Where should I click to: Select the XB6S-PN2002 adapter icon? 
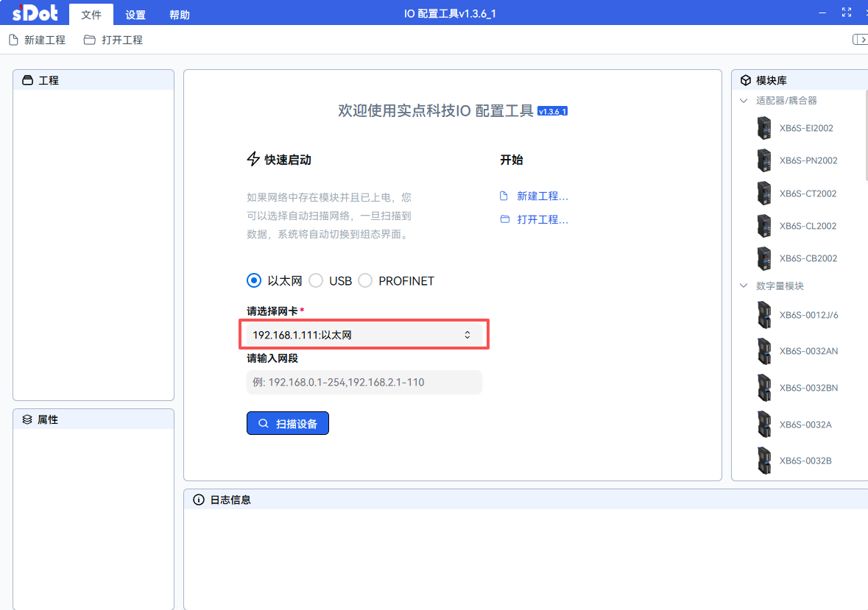pyautogui.click(x=763, y=160)
